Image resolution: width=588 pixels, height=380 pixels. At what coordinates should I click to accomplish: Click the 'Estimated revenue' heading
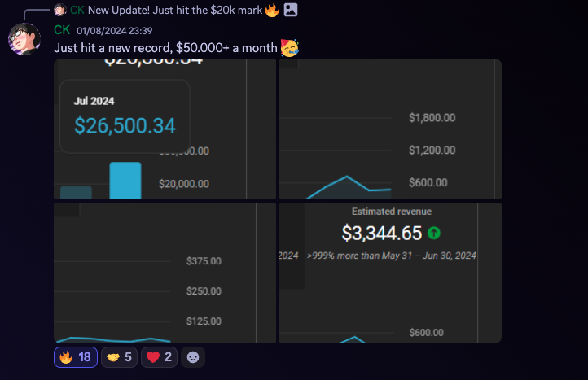(x=392, y=212)
